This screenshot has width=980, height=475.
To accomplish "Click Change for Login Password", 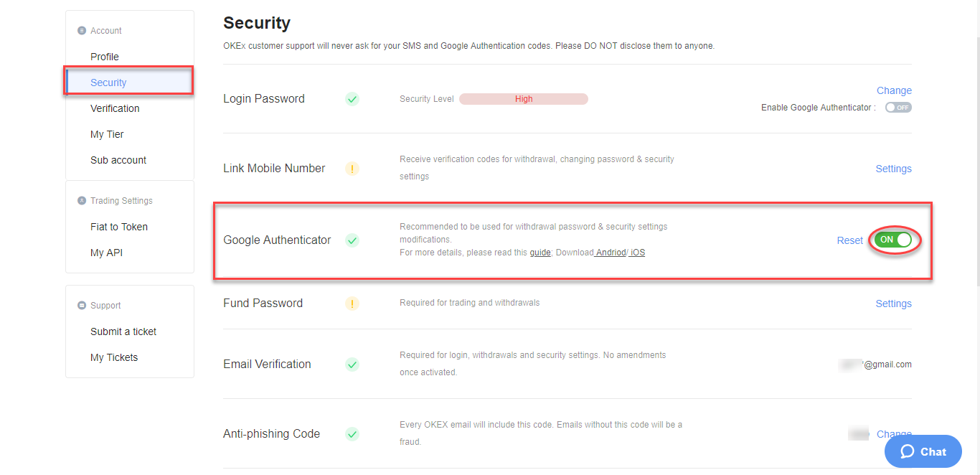I will coord(894,90).
